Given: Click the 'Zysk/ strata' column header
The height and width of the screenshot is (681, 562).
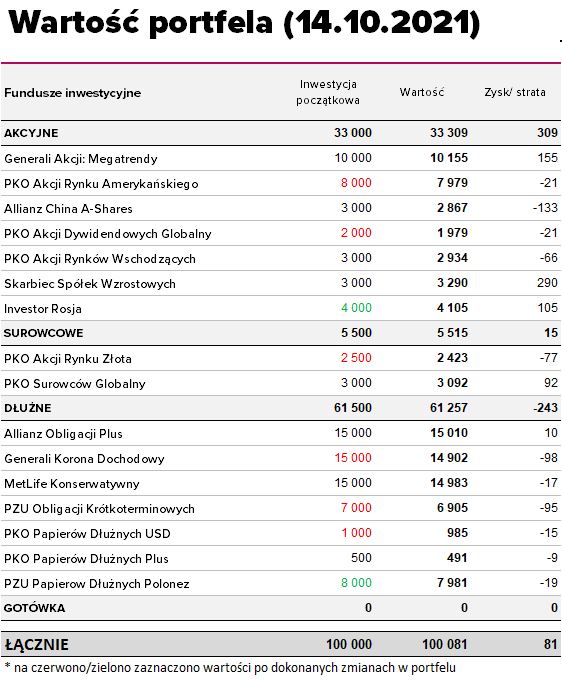Looking at the screenshot, I should pyautogui.click(x=515, y=92).
